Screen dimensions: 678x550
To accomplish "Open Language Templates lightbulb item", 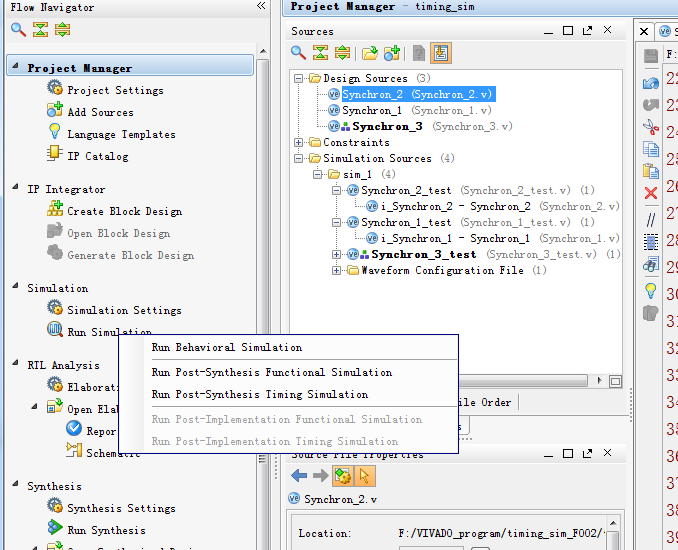I will [112, 134].
